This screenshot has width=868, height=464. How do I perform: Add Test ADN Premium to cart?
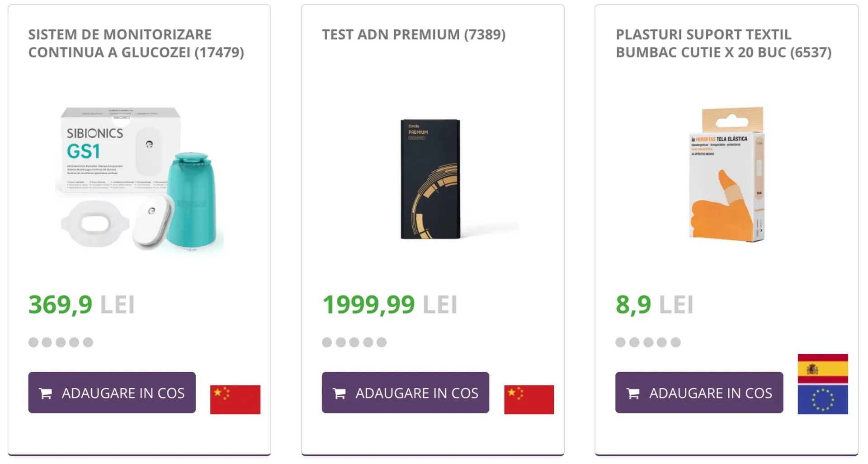tap(406, 393)
